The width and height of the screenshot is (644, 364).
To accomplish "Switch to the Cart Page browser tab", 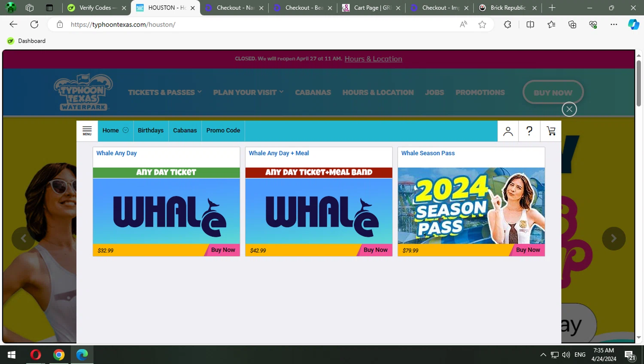I will pyautogui.click(x=371, y=8).
